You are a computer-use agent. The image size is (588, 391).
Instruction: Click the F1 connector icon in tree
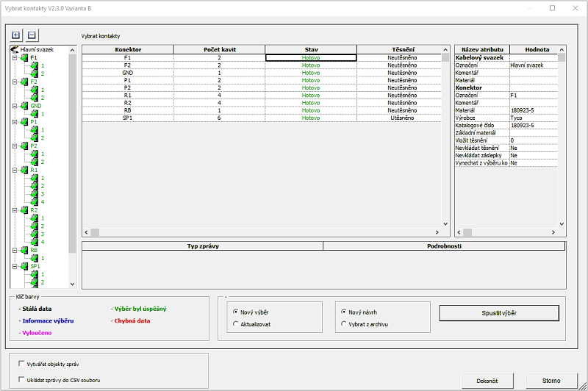coord(24,57)
